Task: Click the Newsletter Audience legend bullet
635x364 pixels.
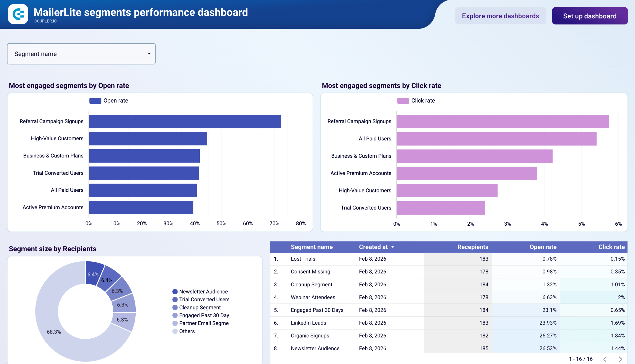Action: (175, 292)
